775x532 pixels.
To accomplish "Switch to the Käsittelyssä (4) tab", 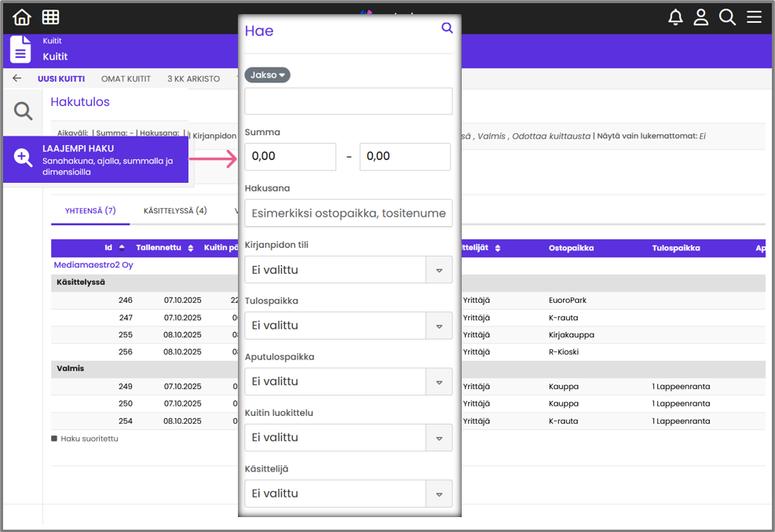I will click(x=175, y=210).
